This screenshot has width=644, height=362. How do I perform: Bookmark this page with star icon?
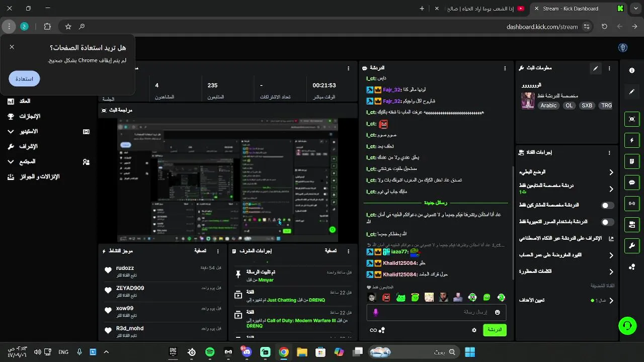[x=68, y=27]
